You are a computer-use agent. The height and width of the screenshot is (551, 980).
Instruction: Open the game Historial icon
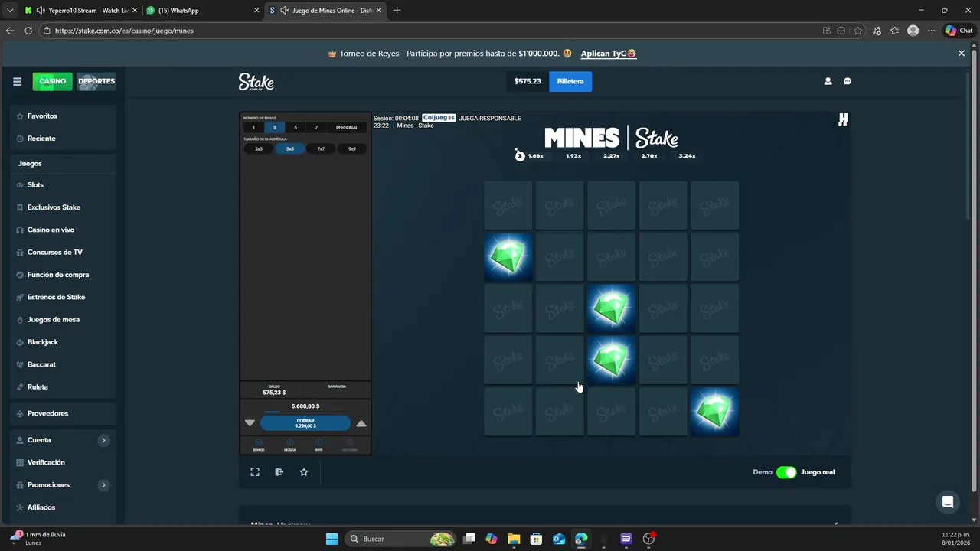coord(350,445)
